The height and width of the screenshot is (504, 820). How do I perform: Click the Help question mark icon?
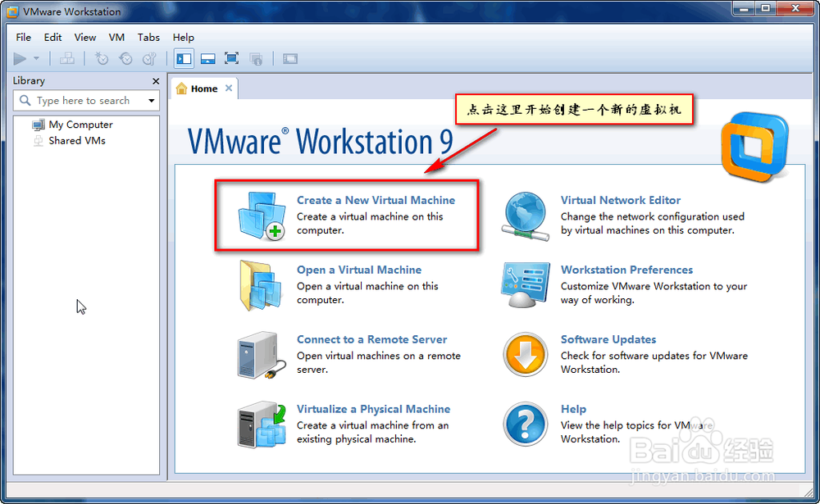[525, 424]
